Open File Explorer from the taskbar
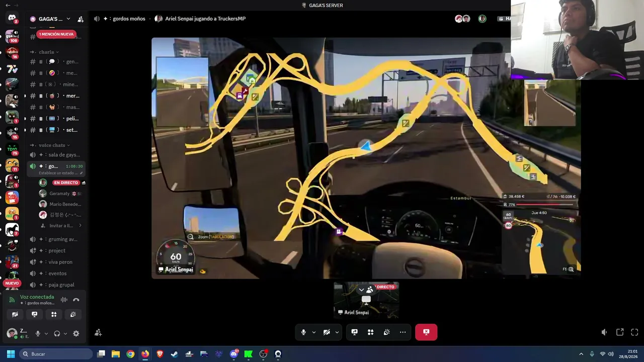 point(116,354)
